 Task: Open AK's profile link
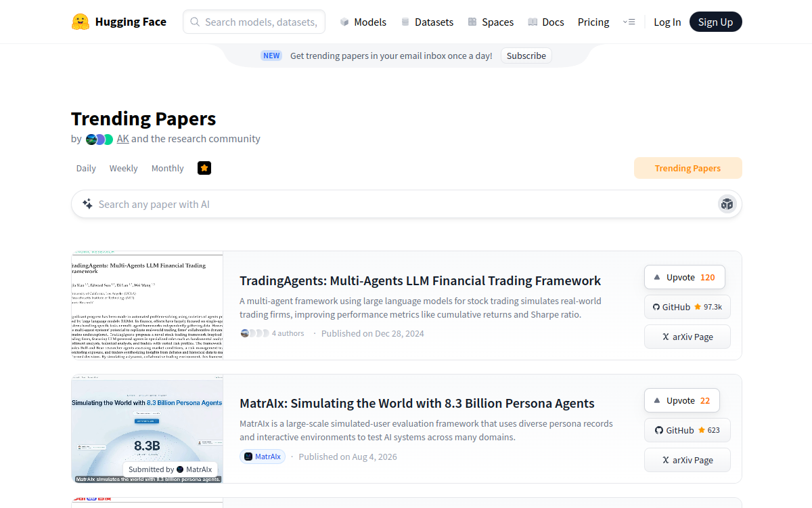122,138
